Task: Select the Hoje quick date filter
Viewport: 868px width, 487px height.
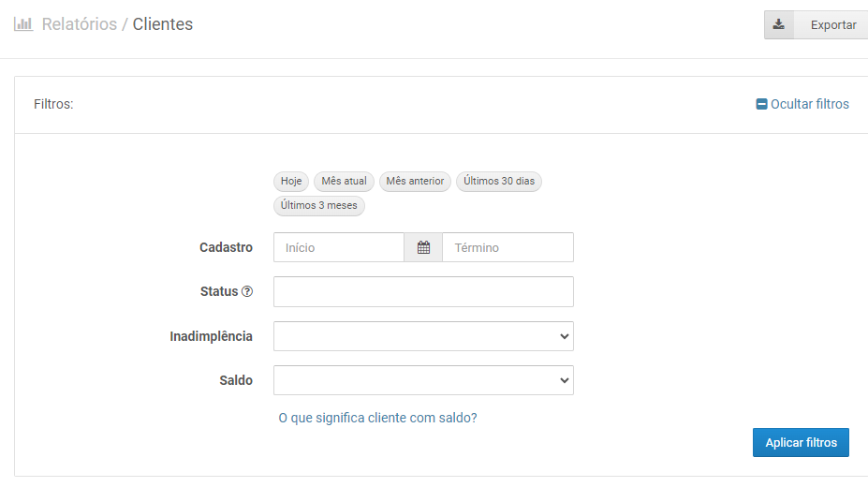Action: pos(291,181)
